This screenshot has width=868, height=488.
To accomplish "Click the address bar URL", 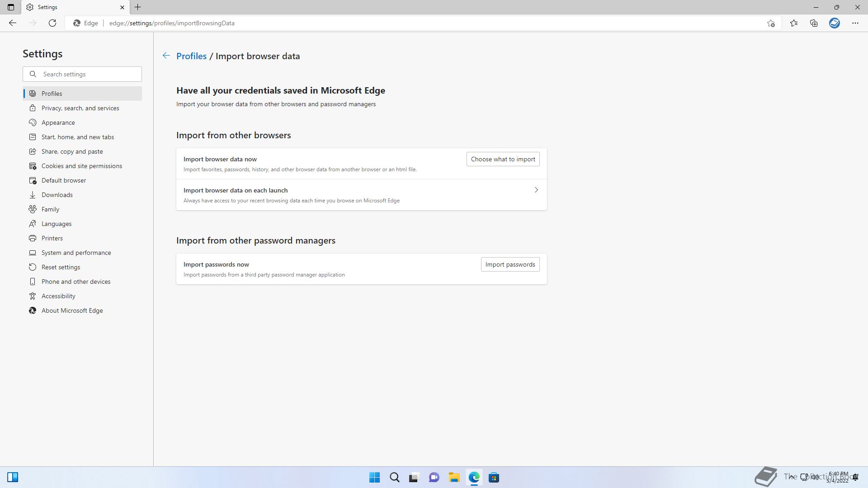I will (x=172, y=23).
